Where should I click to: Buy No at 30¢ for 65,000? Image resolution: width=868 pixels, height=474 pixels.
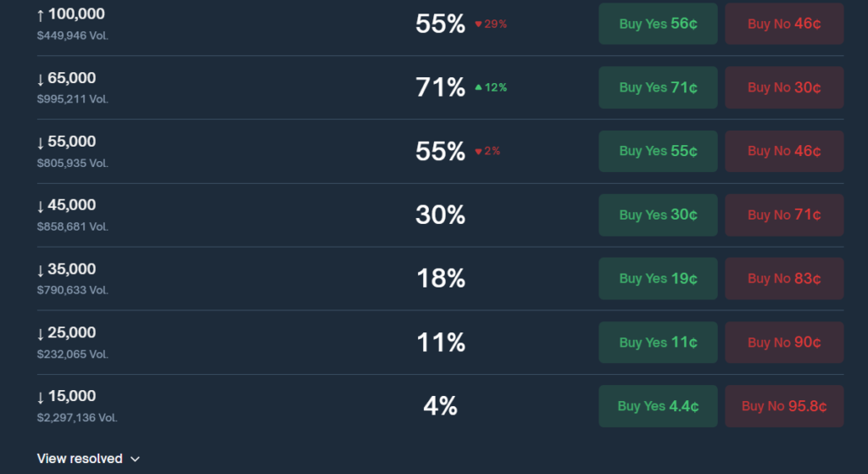[784, 87]
